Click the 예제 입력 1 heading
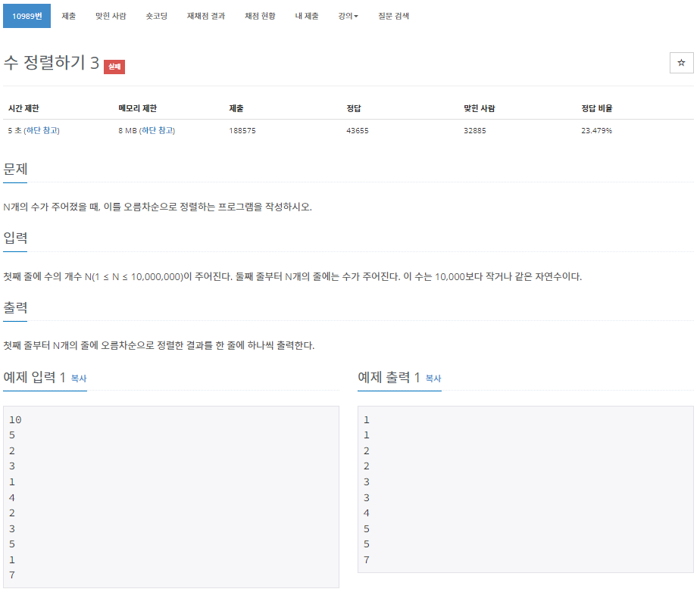The image size is (700, 592). tap(34, 378)
